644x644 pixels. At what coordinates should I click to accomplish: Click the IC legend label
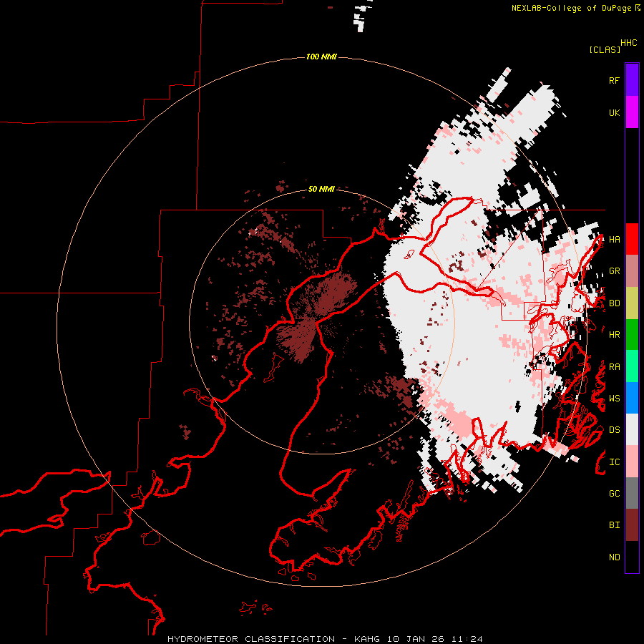tap(614, 462)
